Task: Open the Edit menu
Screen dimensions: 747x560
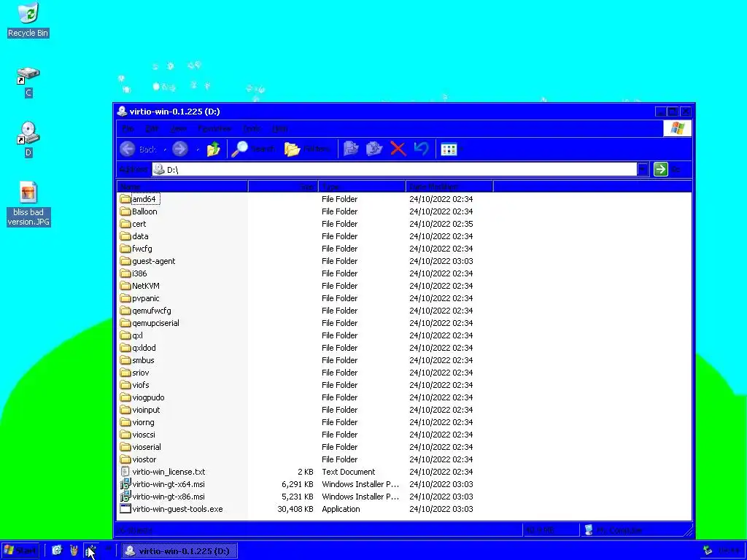Action: click(x=152, y=128)
